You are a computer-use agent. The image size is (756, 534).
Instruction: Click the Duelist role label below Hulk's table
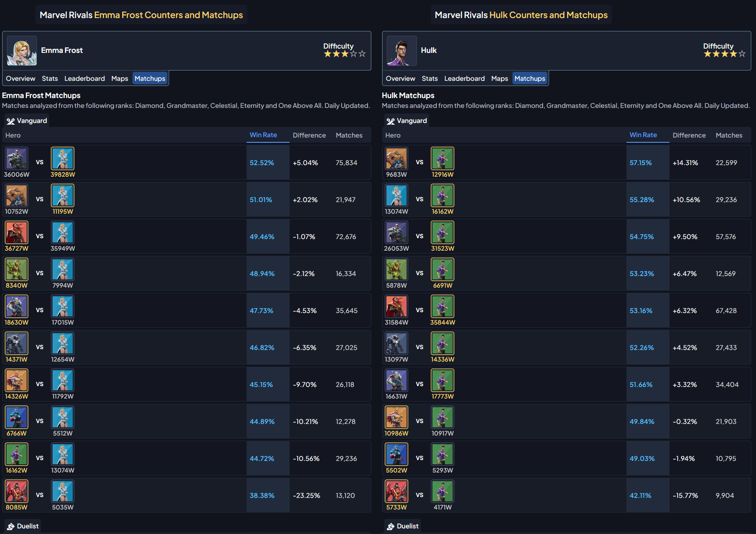coord(403,526)
